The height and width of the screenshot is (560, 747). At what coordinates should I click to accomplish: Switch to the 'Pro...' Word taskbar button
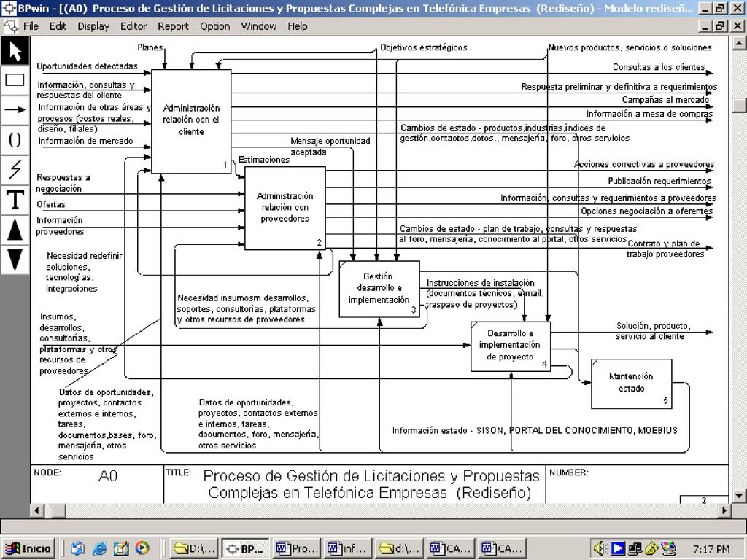click(x=297, y=548)
